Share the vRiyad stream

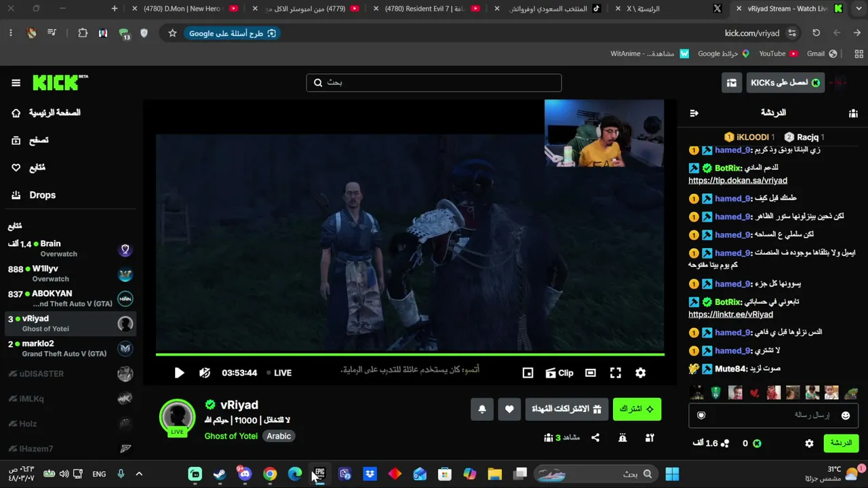[595, 438]
